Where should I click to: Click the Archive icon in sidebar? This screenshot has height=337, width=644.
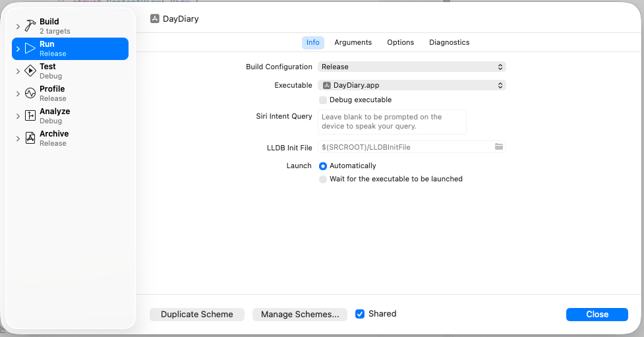pos(30,138)
